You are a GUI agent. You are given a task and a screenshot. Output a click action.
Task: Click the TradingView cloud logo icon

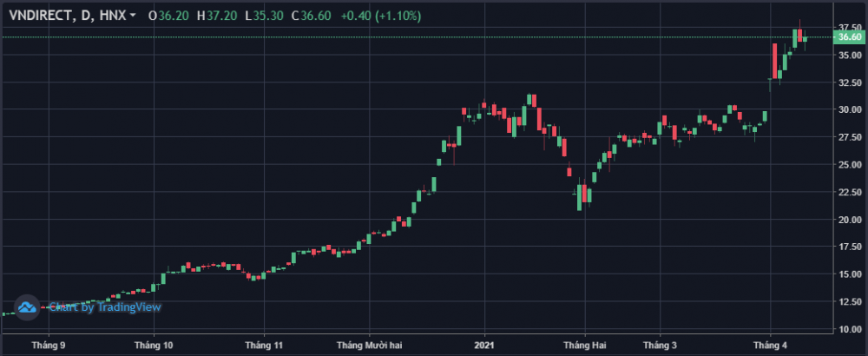tap(26, 307)
